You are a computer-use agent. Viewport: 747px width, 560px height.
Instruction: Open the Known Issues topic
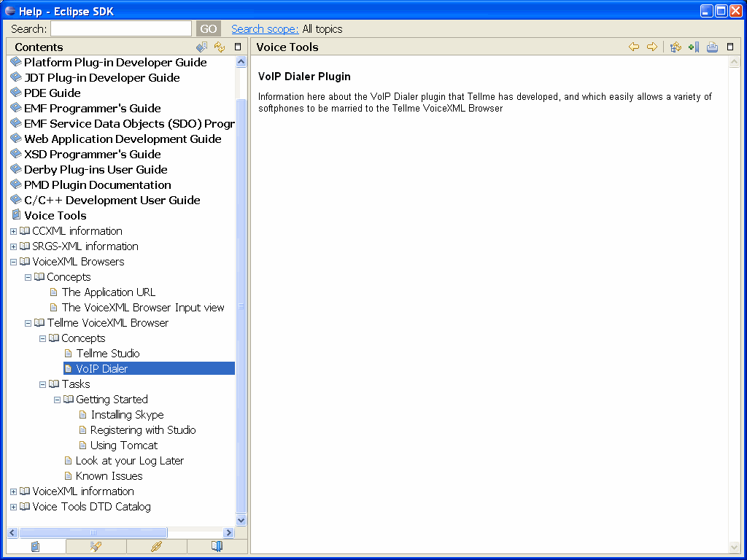coord(109,475)
